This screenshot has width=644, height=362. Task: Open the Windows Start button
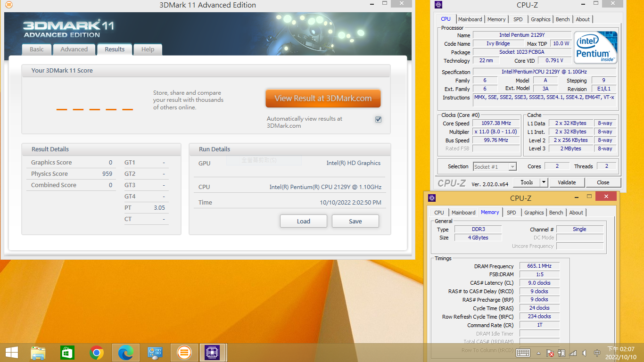coord(12,353)
